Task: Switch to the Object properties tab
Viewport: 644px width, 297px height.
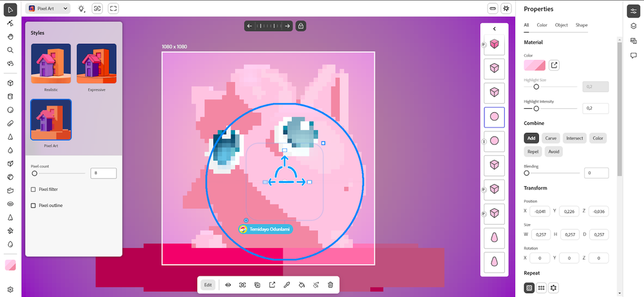Action: tap(562, 25)
